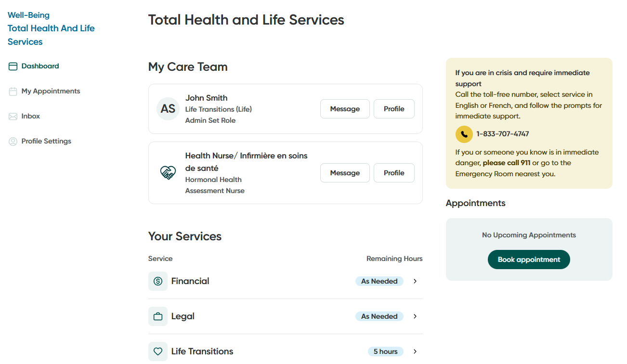This screenshot has height=364, width=627.
Task: View the Health Nurse profile
Action: tap(394, 172)
